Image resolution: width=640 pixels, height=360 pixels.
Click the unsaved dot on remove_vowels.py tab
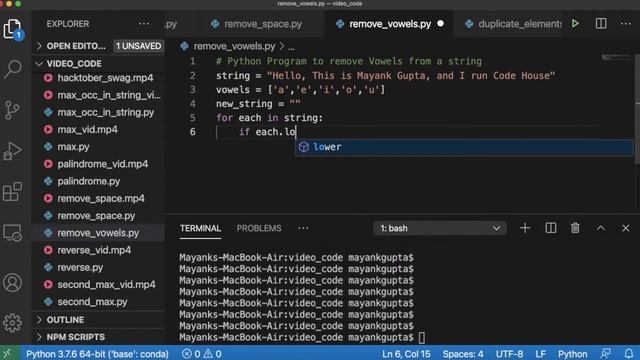click(440, 24)
